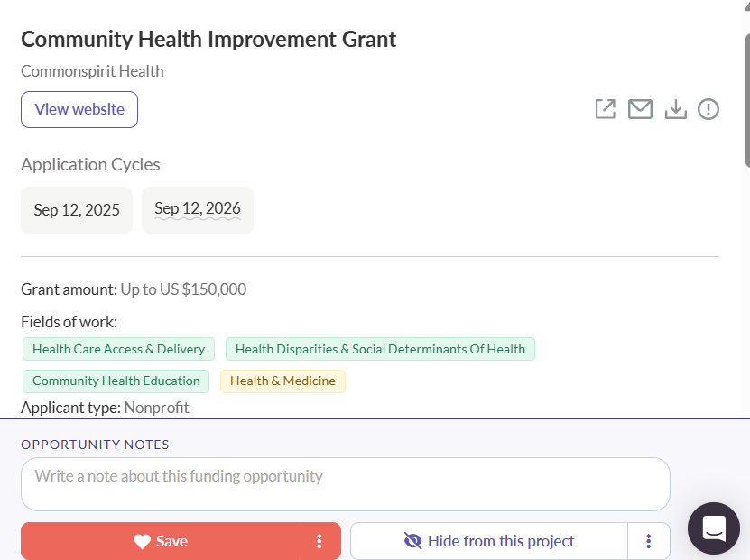750x560 pixels.
Task: Save this funding opportunity
Action: coord(161,541)
